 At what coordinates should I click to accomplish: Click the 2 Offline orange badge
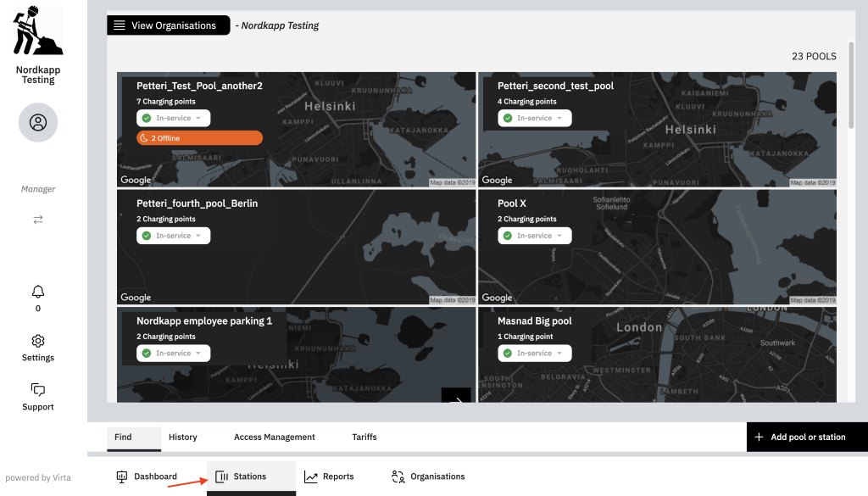pos(199,138)
